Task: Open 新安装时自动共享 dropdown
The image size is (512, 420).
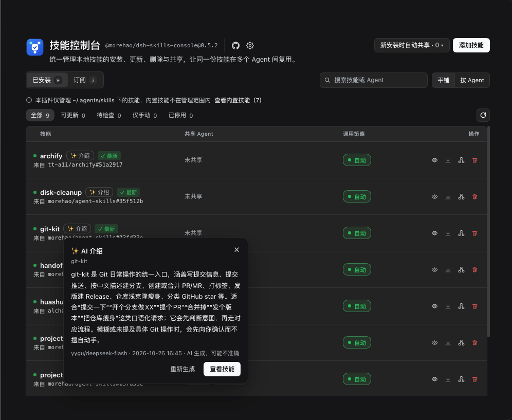Action: pyautogui.click(x=412, y=45)
